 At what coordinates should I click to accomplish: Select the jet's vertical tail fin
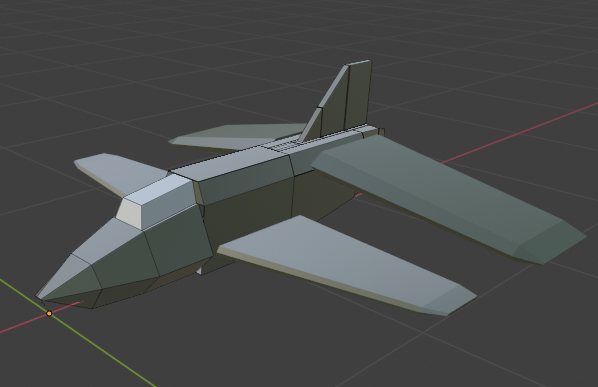[341, 101]
